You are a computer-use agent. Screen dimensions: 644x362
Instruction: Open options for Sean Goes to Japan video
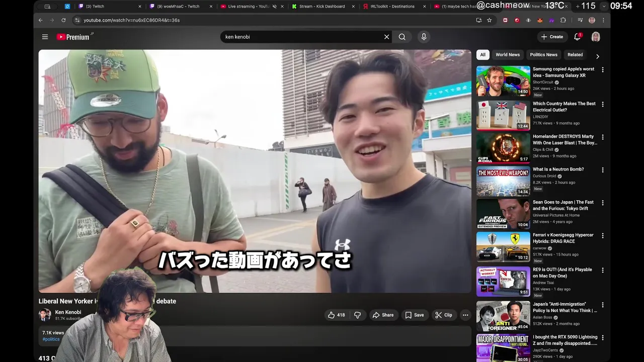(603, 203)
